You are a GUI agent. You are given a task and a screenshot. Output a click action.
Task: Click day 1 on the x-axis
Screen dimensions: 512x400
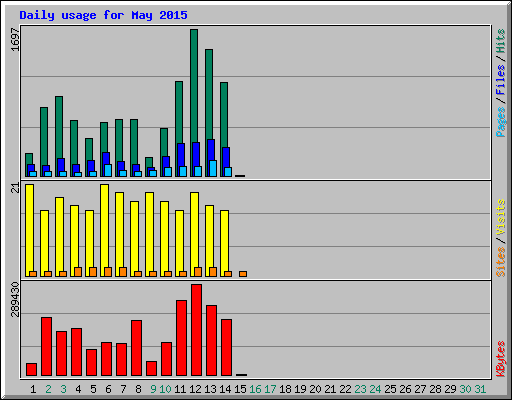(x=33, y=389)
